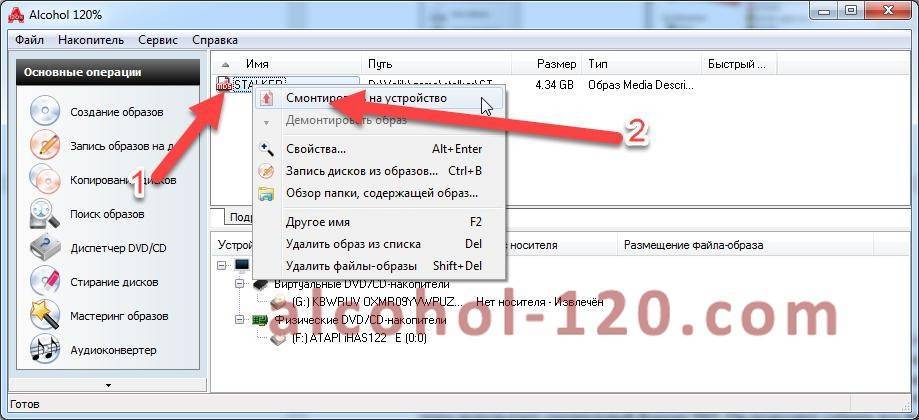The image size is (919, 420).
Task: Sort list by Путь column
Action: pyautogui.click(x=437, y=64)
